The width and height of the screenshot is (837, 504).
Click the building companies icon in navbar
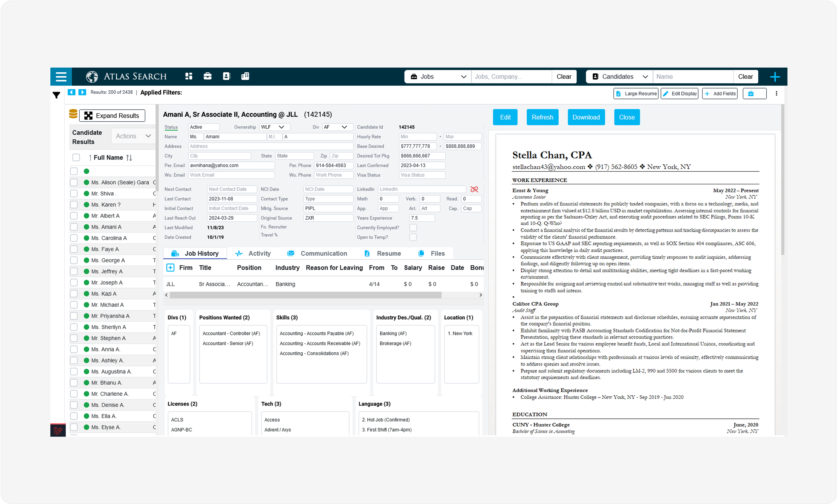[245, 76]
